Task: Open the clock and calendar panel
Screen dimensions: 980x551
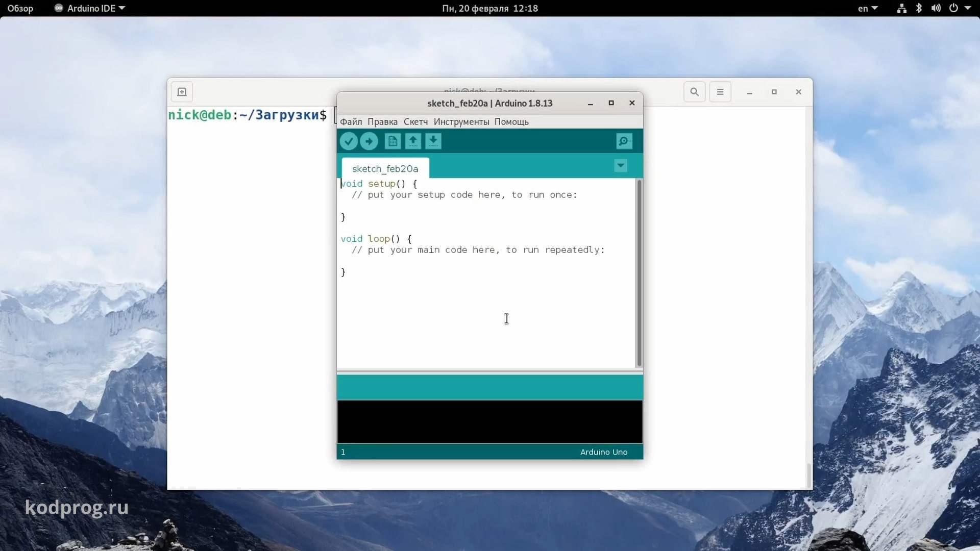Action: click(x=490, y=8)
